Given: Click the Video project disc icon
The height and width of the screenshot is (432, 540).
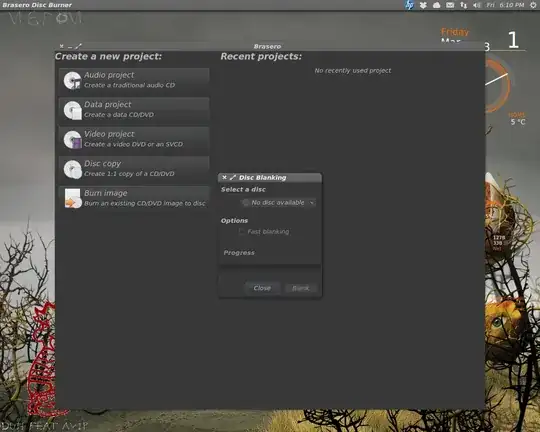Looking at the screenshot, I should coord(72,140).
